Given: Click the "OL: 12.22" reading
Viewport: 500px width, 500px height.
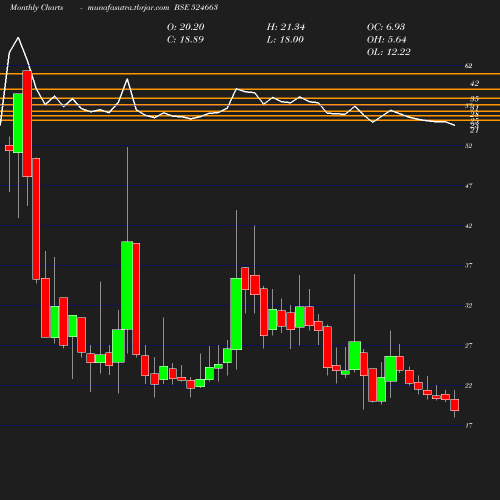Looking at the screenshot, I should [x=389, y=52].
